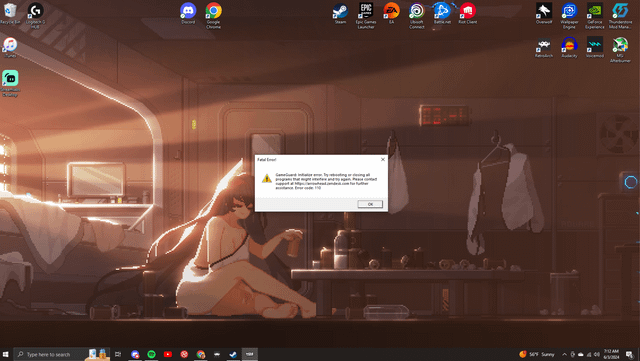Click OK in the Fatal Error dialog

coord(370,204)
